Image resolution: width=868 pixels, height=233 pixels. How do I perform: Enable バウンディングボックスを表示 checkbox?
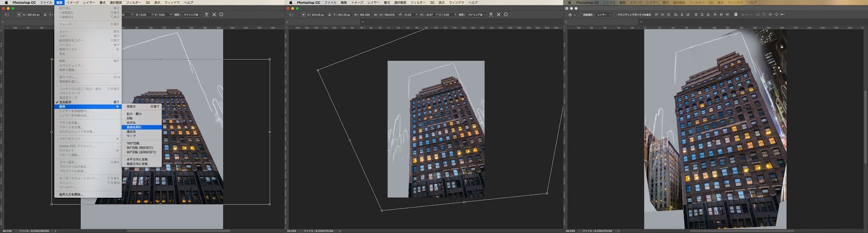[x=615, y=15]
